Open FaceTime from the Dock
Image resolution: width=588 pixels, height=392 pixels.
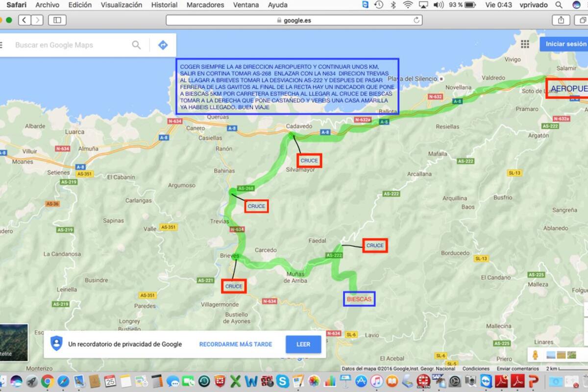188,381
